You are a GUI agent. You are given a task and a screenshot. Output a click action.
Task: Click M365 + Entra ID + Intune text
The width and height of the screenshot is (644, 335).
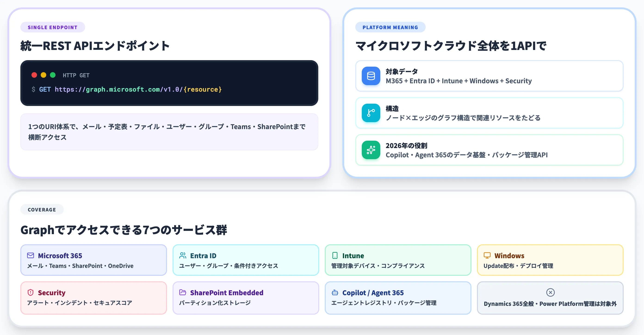tap(459, 81)
